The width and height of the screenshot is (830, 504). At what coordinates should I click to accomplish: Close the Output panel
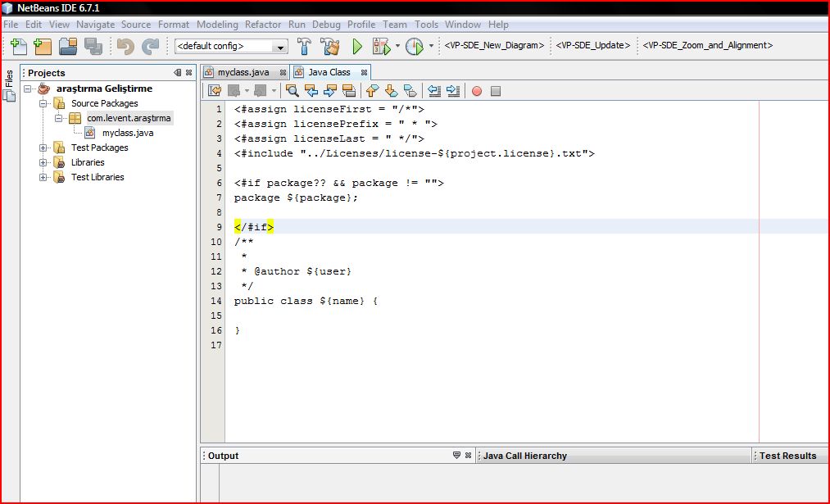coord(468,456)
